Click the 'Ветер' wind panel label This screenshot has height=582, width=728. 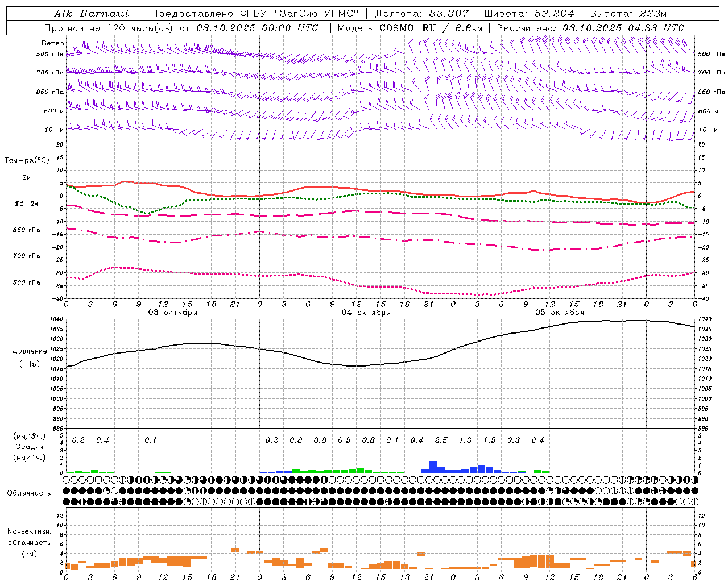click(53, 43)
